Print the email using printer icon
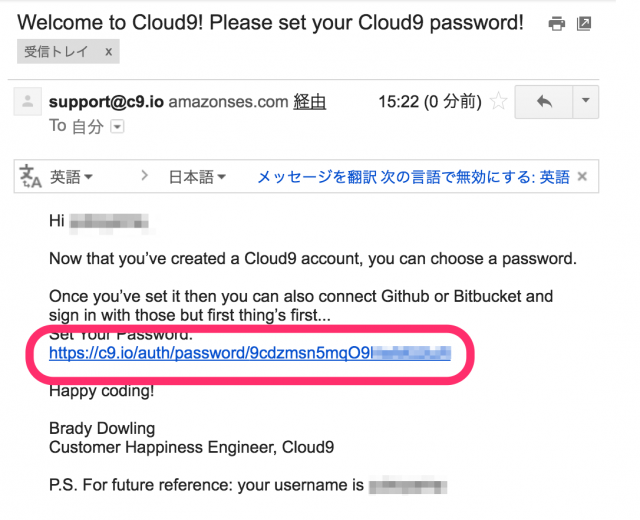640x520 pixels. tap(557, 24)
